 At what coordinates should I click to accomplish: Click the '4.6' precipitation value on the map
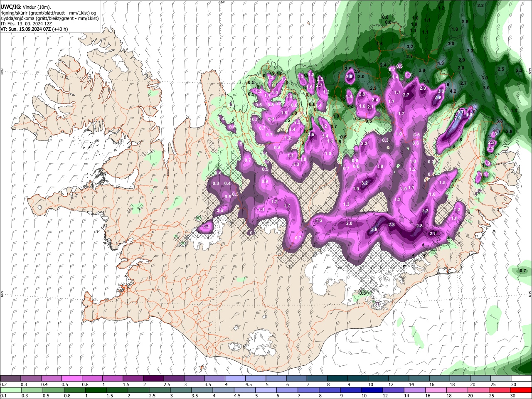(438, 98)
